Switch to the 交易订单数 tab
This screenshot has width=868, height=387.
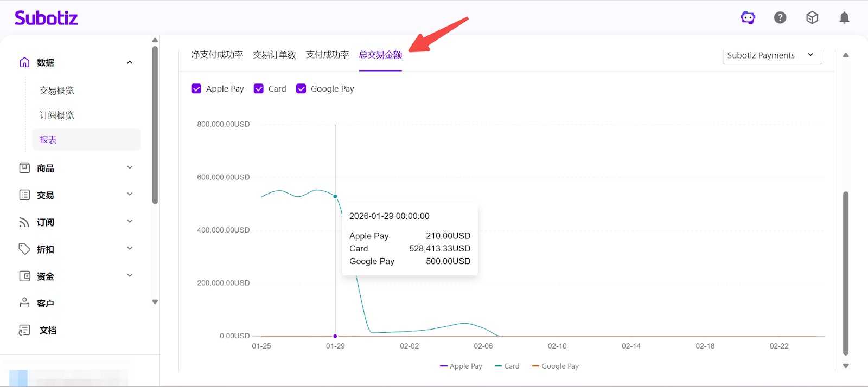[x=275, y=55]
